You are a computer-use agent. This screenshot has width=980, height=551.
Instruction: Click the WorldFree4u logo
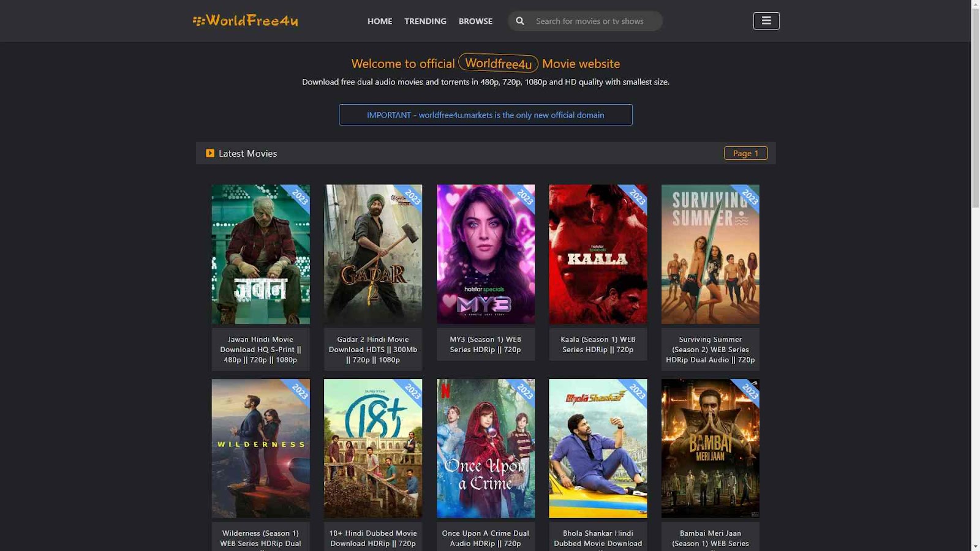point(246,21)
